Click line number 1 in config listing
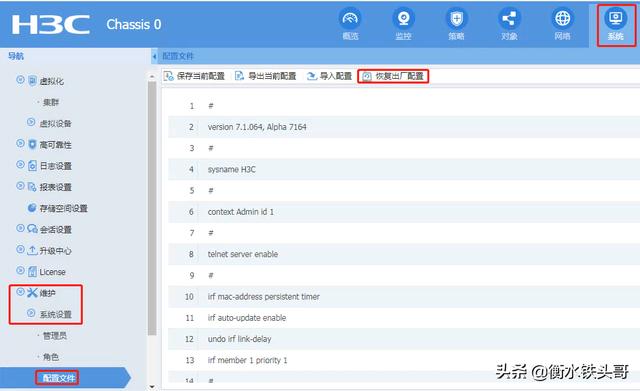 click(x=191, y=106)
